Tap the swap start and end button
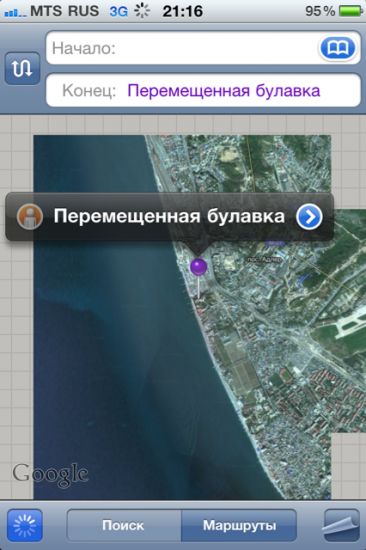This screenshot has width=366, height=550. point(22,68)
